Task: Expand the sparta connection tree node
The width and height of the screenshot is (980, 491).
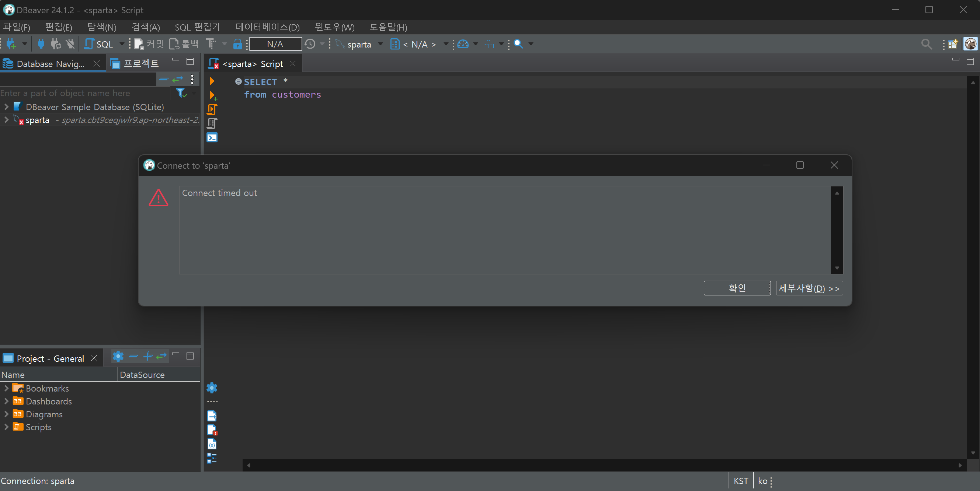Action: click(6, 120)
